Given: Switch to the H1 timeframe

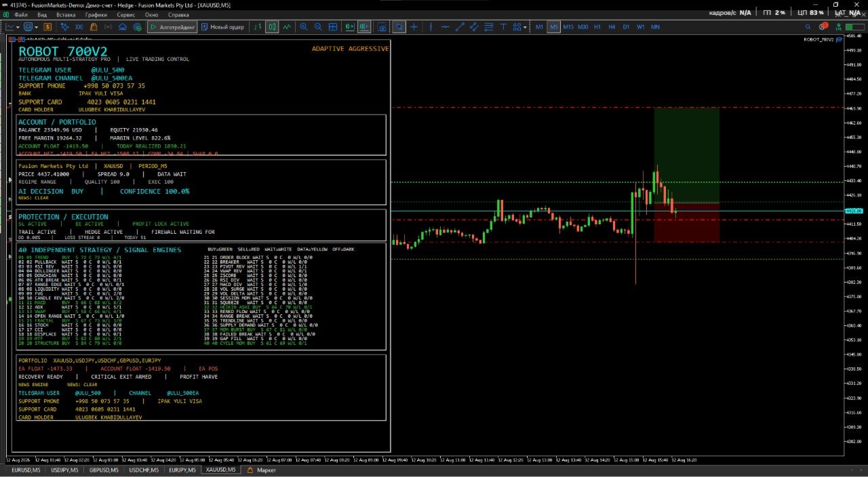Looking at the screenshot, I should [x=597, y=27].
